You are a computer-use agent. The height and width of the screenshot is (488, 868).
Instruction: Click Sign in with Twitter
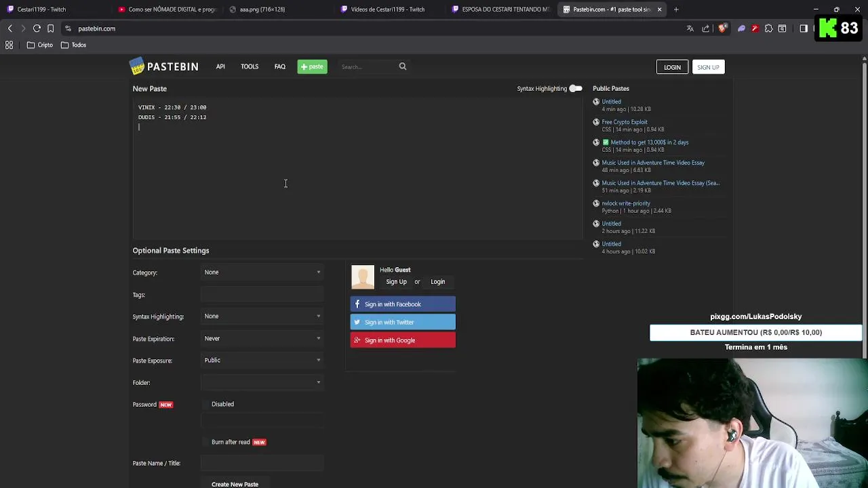point(403,323)
